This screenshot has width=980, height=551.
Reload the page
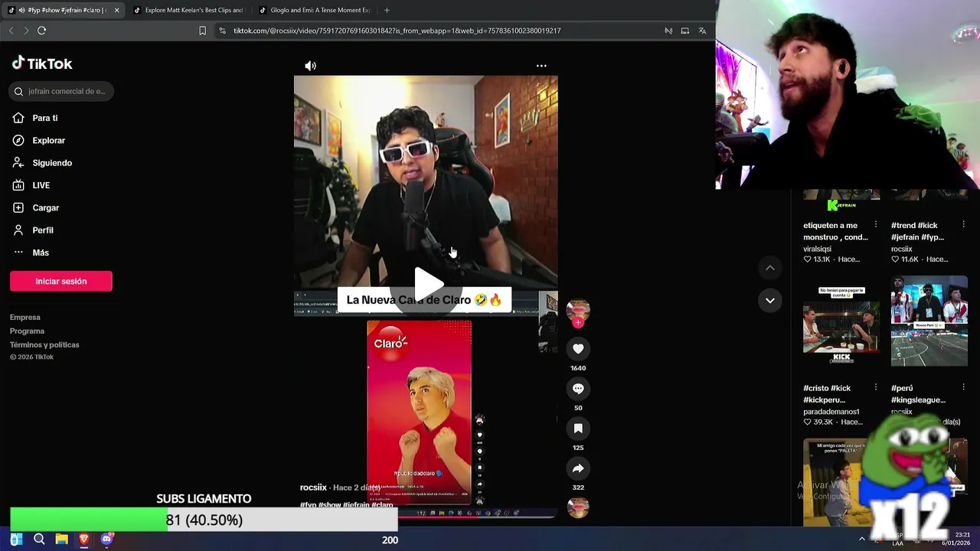(x=42, y=31)
